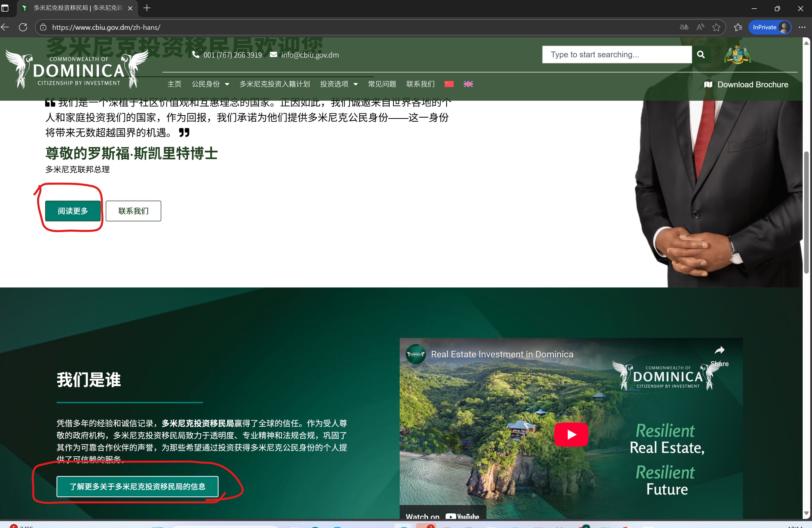The height and width of the screenshot is (528, 812).
Task: Expand the 投资选项 dropdown menu
Action: coord(338,84)
